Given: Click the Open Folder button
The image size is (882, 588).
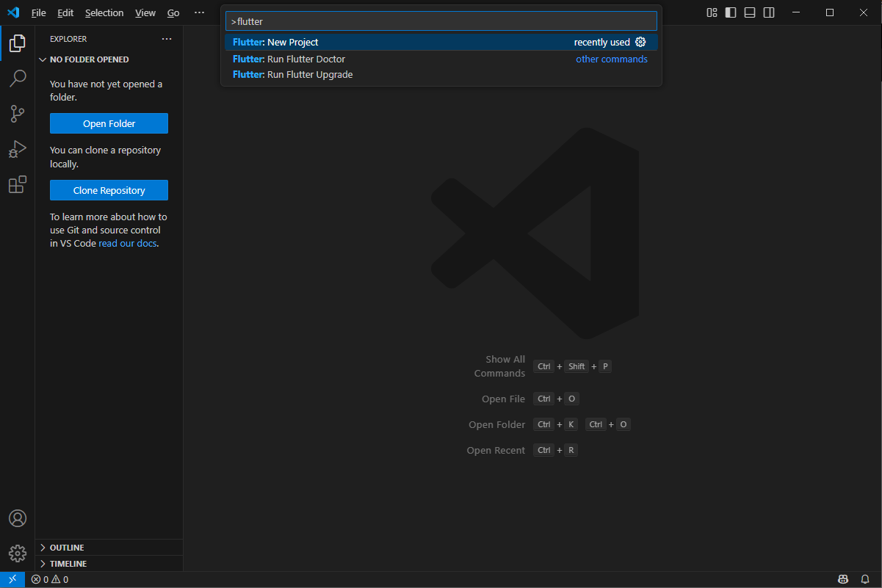Looking at the screenshot, I should click(x=109, y=123).
